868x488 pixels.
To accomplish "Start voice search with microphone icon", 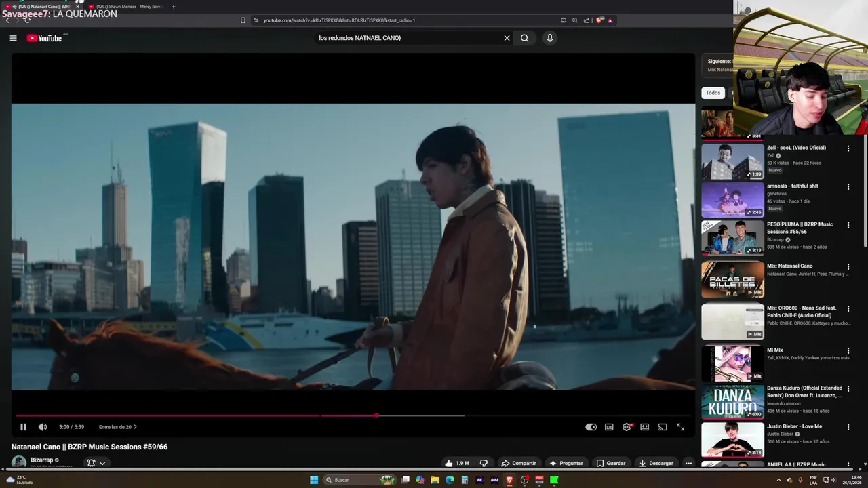I will coord(550,38).
